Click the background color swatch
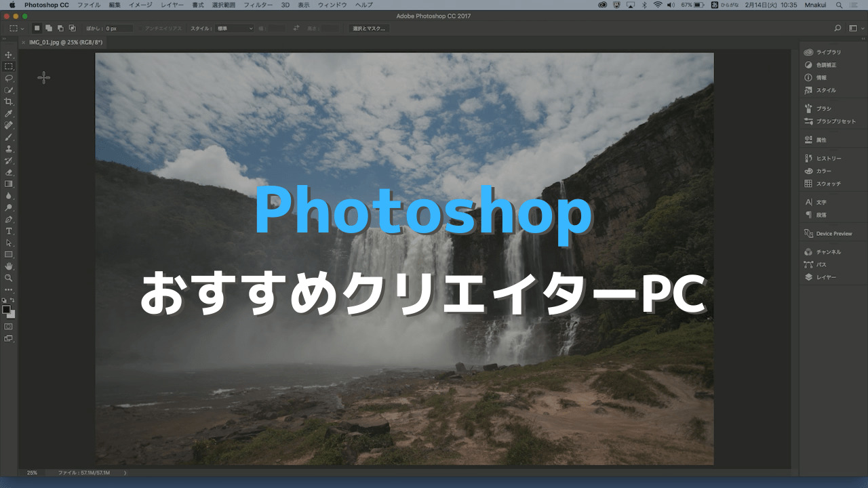Screen dimensions: 868x488 (x=12, y=314)
